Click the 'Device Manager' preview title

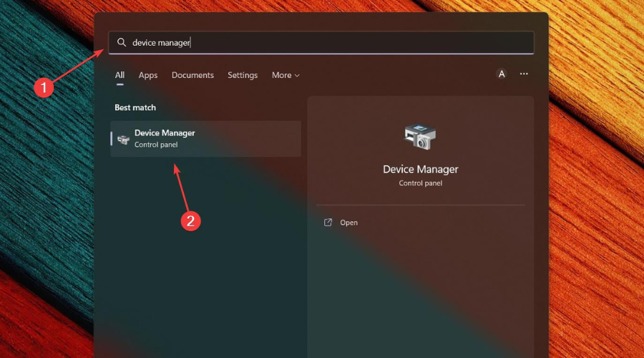click(x=420, y=170)
